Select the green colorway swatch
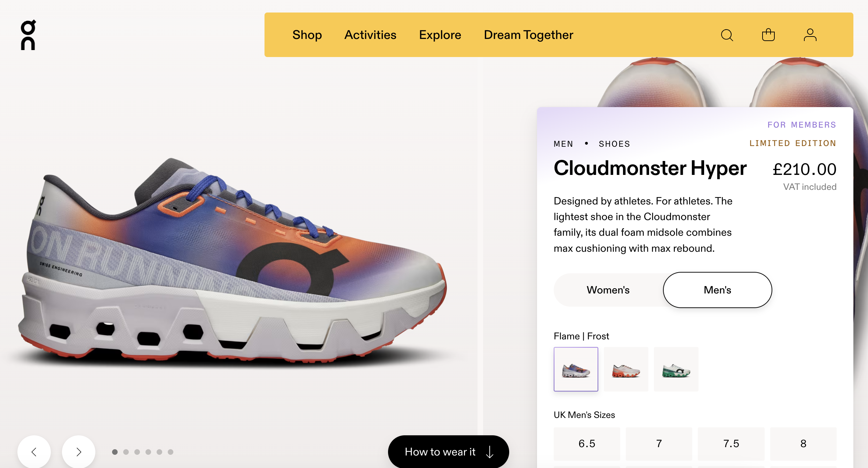Viewport: 868px width, 468px height. coord(676,369)
